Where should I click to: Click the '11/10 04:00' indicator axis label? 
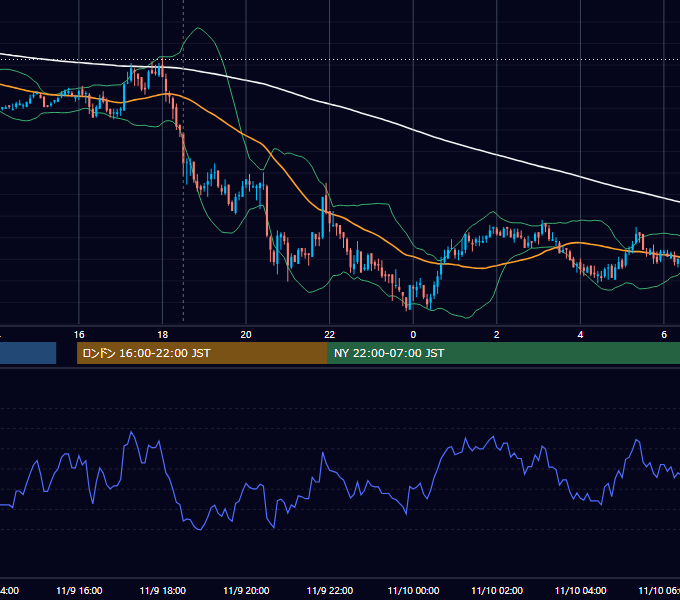581,590
